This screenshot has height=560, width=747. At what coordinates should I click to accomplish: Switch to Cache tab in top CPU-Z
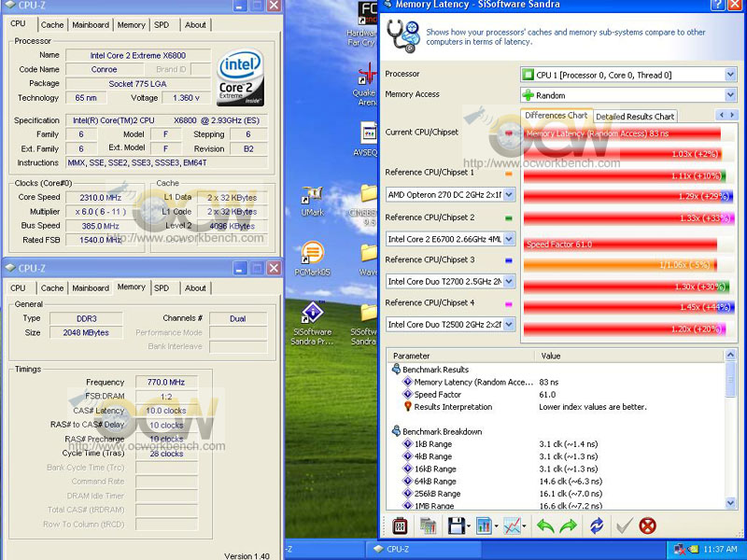pyautogui.click(x=52, y=25)
